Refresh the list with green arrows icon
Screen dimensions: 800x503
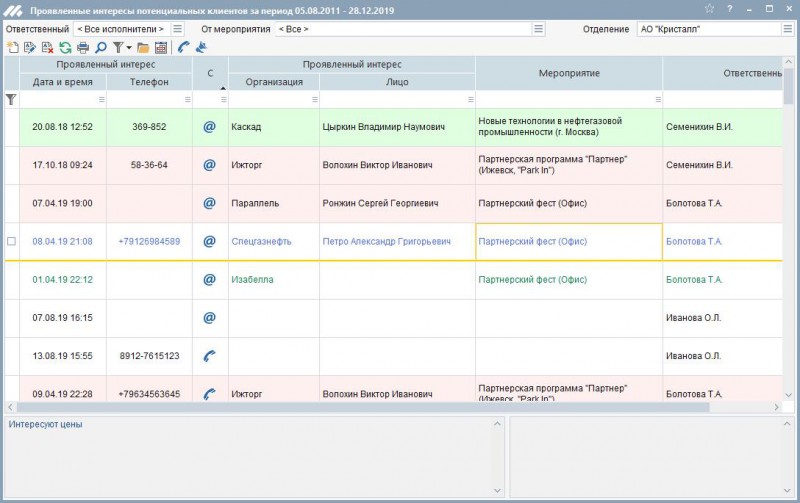point(65,47)
